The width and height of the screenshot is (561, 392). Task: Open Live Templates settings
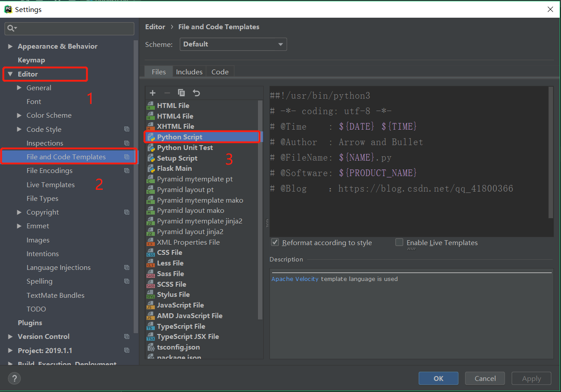[50, 185]
